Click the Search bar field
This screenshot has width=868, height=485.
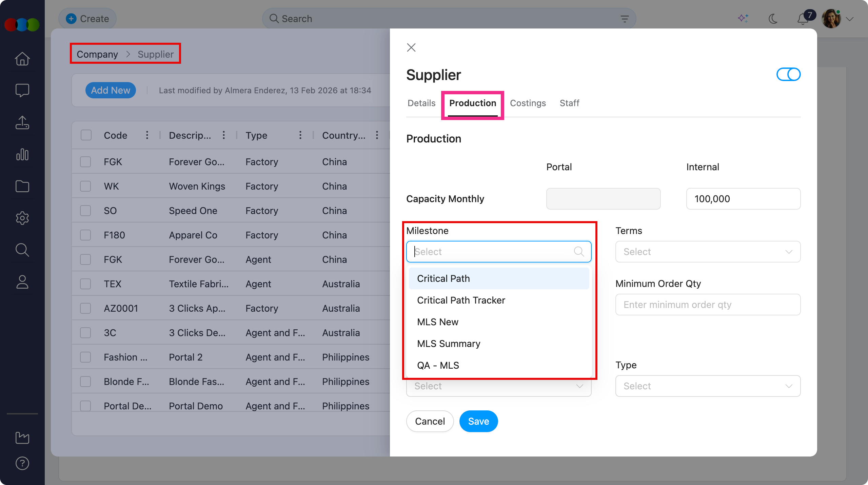pos(449,18)
